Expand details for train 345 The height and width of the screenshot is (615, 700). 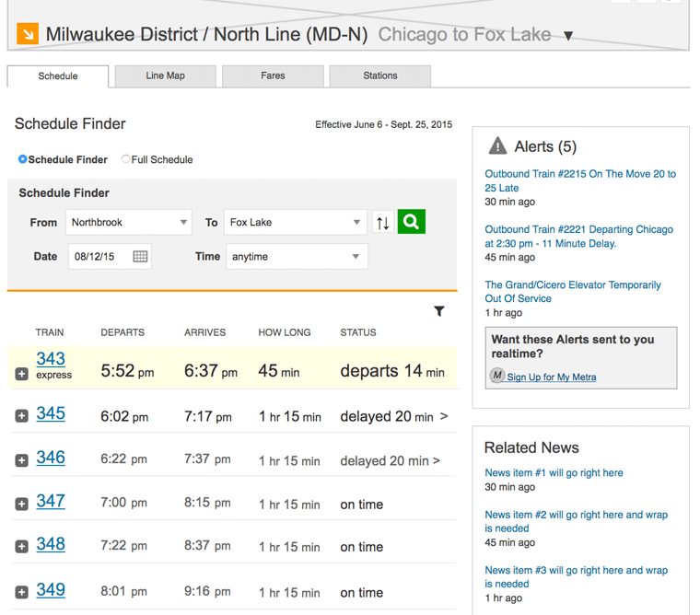click(x=21, y=416)
